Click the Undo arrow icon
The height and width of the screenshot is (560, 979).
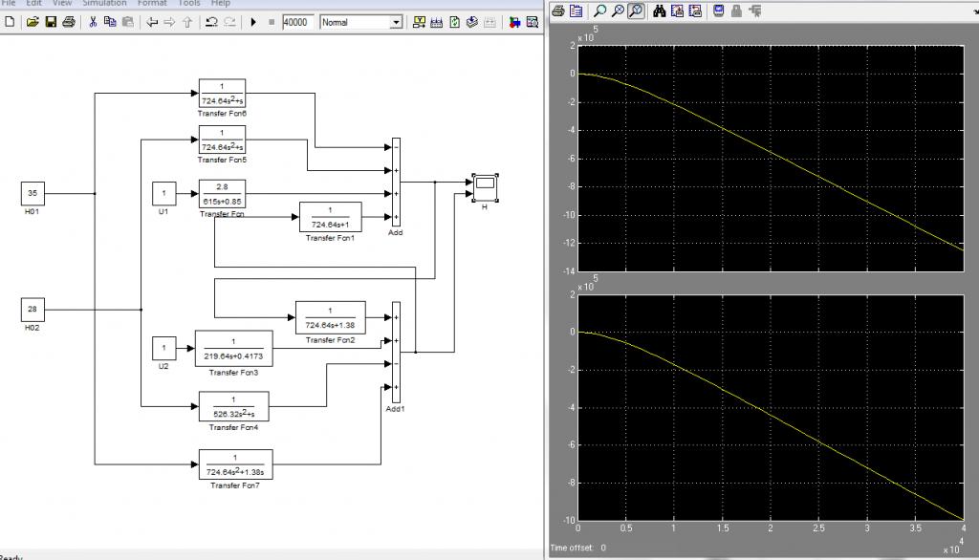pos(210,22)
